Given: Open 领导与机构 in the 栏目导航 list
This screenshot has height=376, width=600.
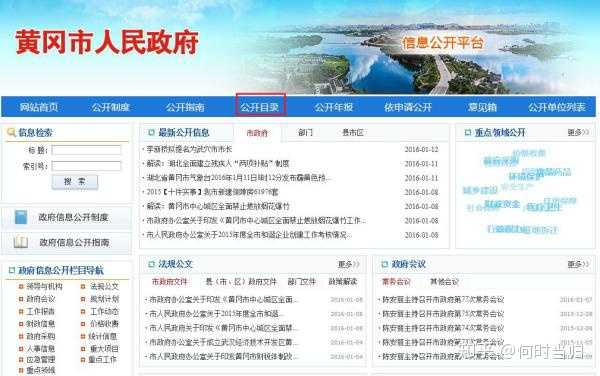Looking at the screenshot, I should 44,286.
